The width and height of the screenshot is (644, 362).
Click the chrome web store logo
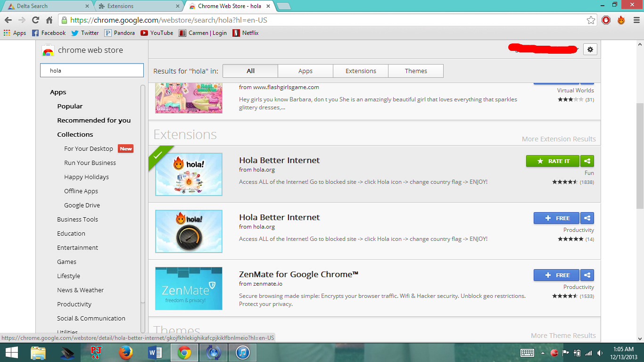83,50
